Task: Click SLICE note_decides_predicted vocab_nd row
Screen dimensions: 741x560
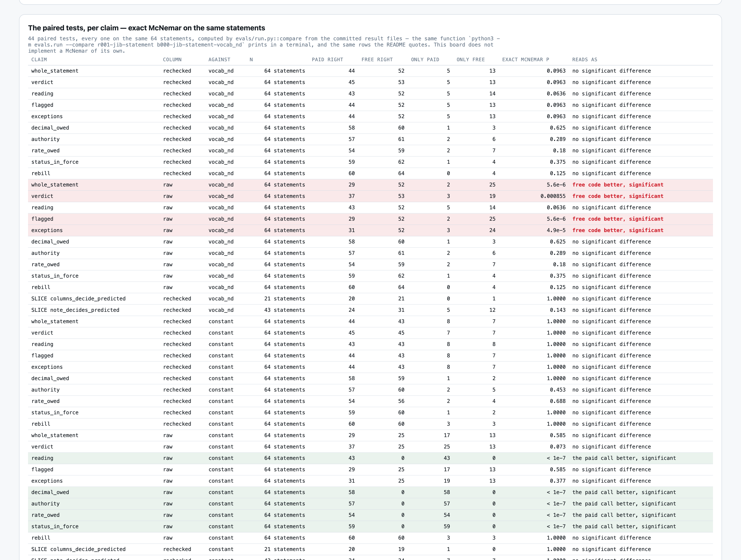Action: (370, 310)
